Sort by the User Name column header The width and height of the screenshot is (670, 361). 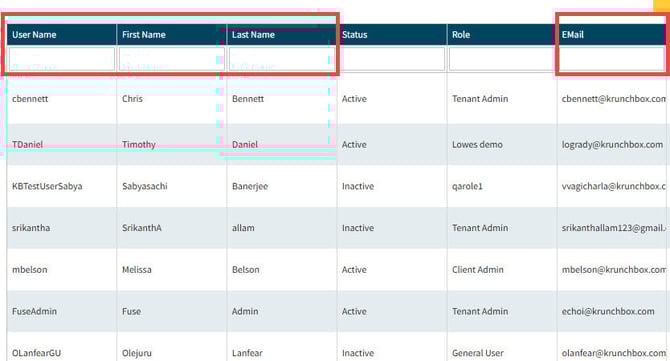coord(34,35)
